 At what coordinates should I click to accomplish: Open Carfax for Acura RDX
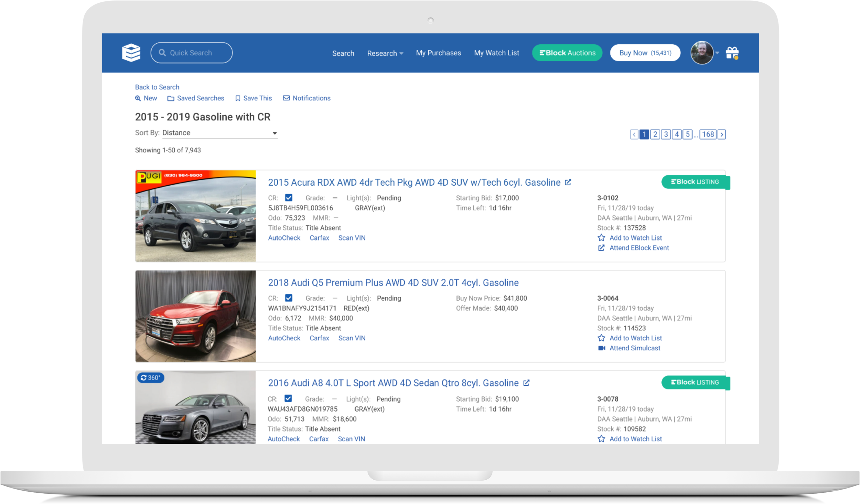click(319, 238)
